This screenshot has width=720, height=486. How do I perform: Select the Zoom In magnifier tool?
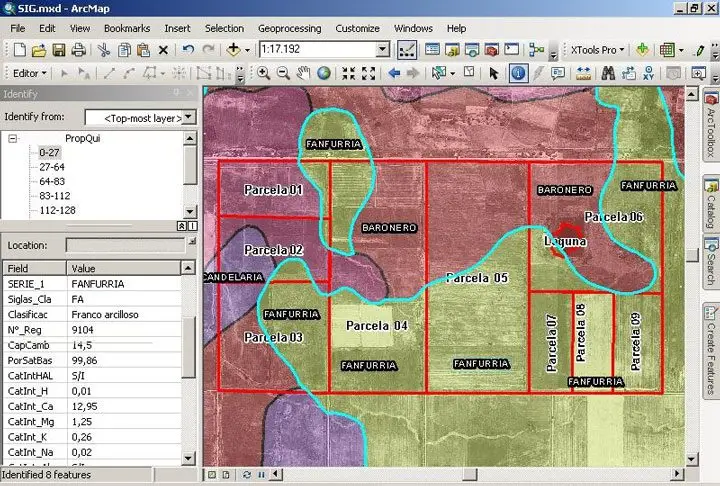[x=264, y=73]
